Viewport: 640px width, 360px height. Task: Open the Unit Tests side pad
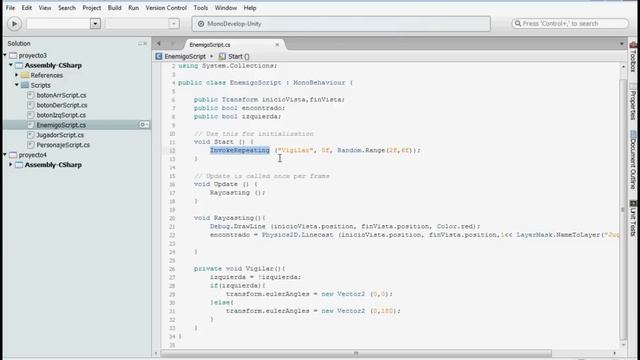pyautogui.click(x=633, y=218)
